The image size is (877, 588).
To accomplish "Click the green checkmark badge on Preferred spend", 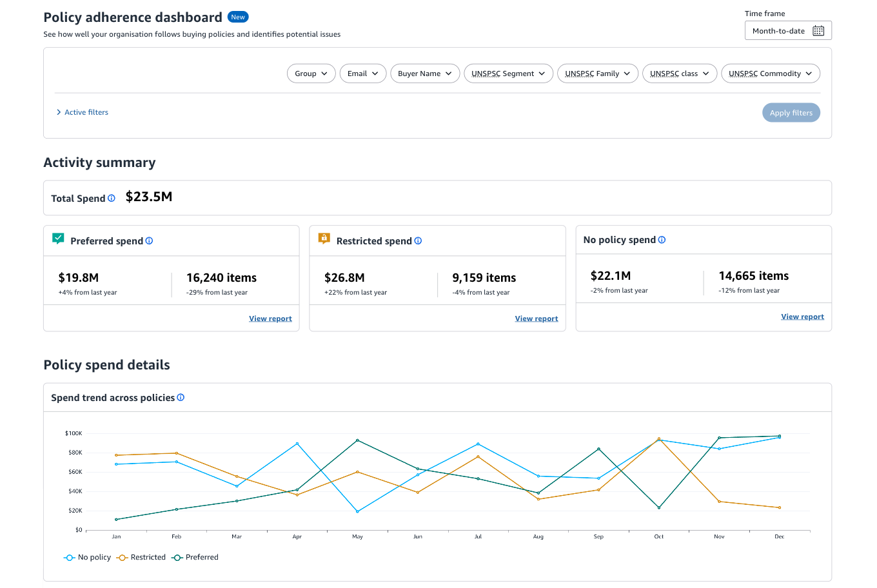I will (58, 238).
